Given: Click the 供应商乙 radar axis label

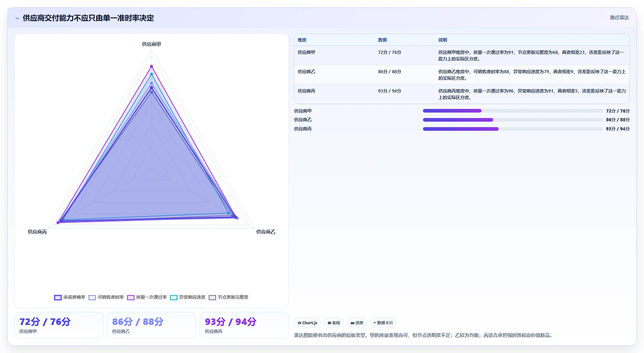Looking at the screenshot, I should coord(266,232).
